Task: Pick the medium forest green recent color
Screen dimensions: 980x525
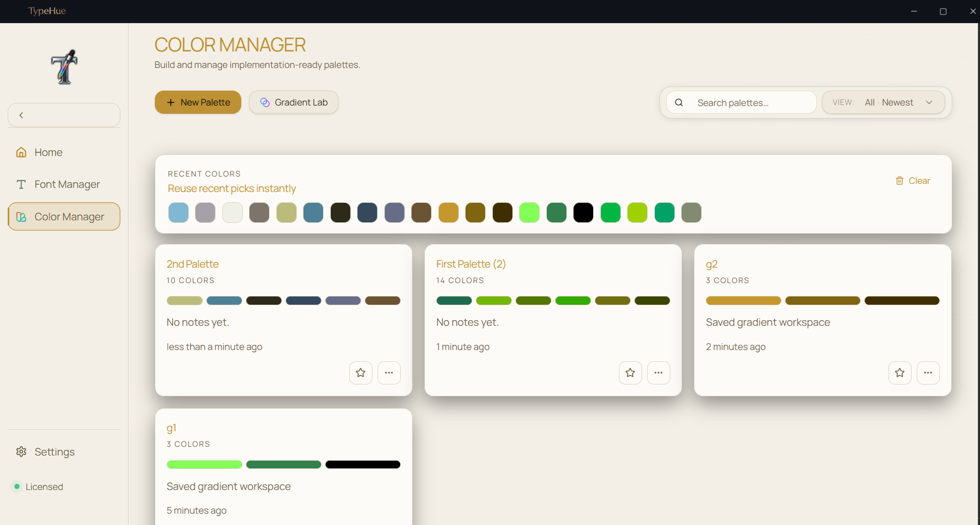Action: coord(557,213)
